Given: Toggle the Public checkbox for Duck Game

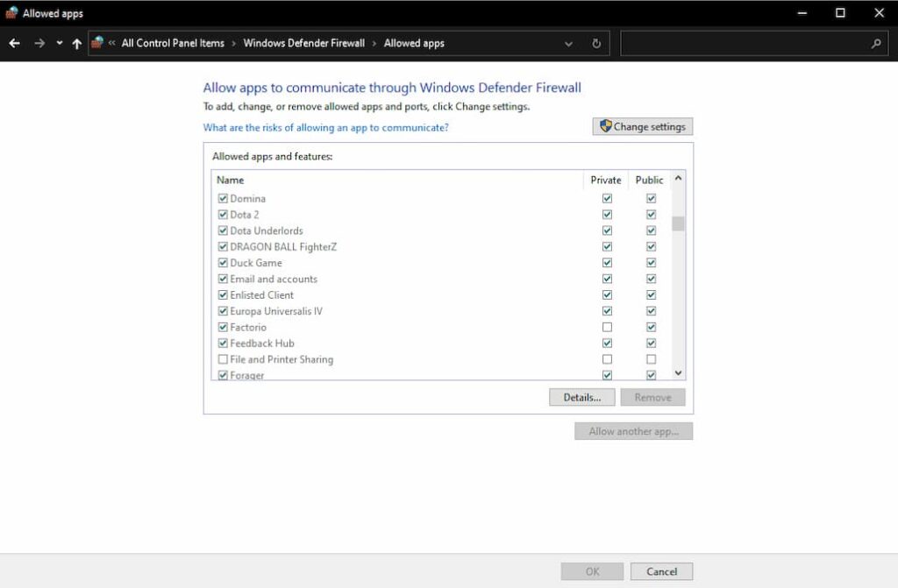Looking at the screenshot, I should (651, 262).
